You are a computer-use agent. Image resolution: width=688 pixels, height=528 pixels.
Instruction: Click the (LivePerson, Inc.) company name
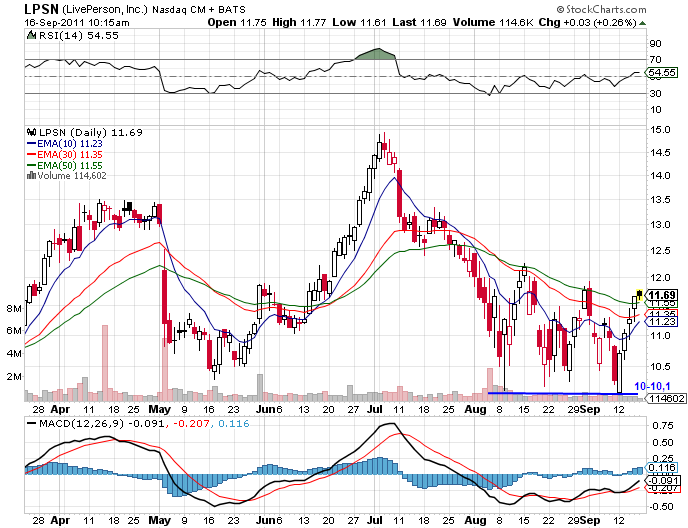point(105,9)
